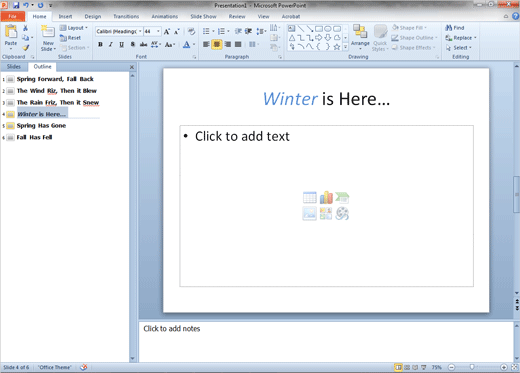Select the Rectangle shape in gallery
This screenshot has height=373, width=520.
(319, 29)
